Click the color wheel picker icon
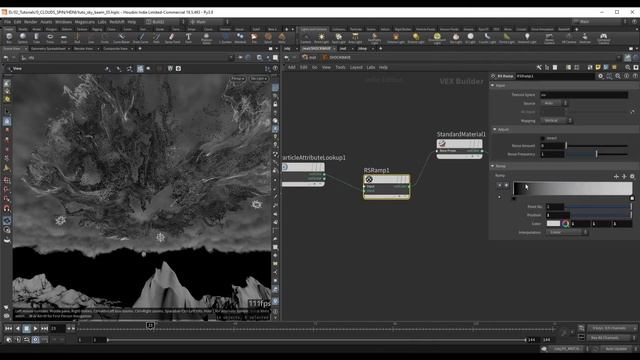This screenshot has width=640, height=360. click(565, 223)
